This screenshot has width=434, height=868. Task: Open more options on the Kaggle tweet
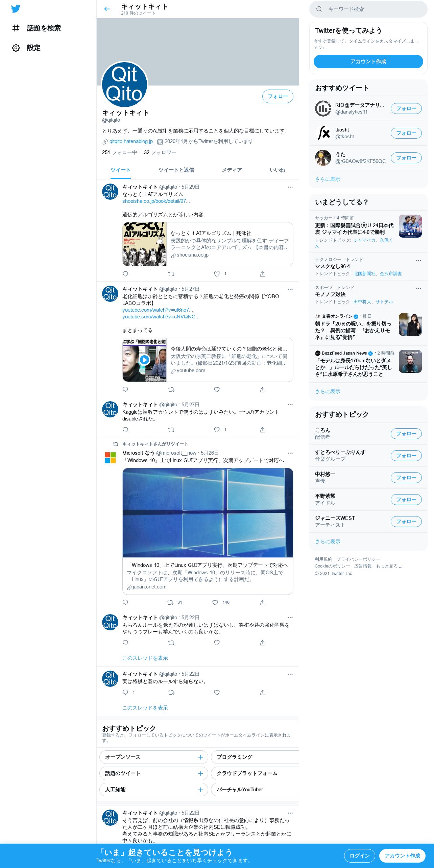[290, 405]
